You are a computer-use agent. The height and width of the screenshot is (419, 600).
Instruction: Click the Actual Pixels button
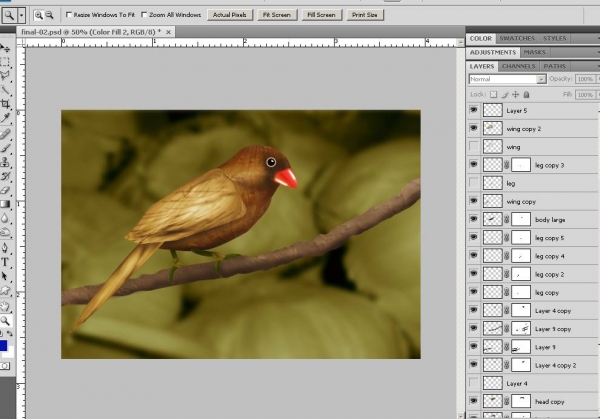pyautogui.click(x=230, y=15)
